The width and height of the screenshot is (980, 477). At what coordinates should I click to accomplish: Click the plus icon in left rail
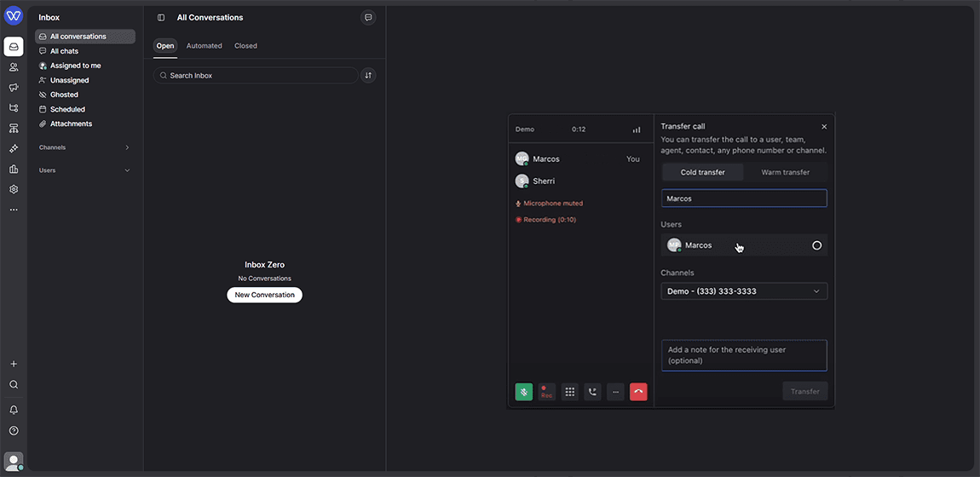tap(13, 364)
